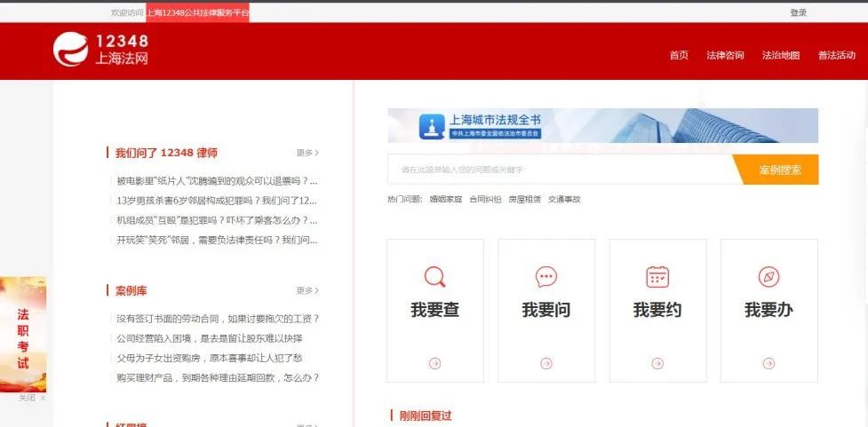The width and height of the screenshot is (868, 427).
Task: Click the 刚刚回复过 heading
Action: [426, 416]
